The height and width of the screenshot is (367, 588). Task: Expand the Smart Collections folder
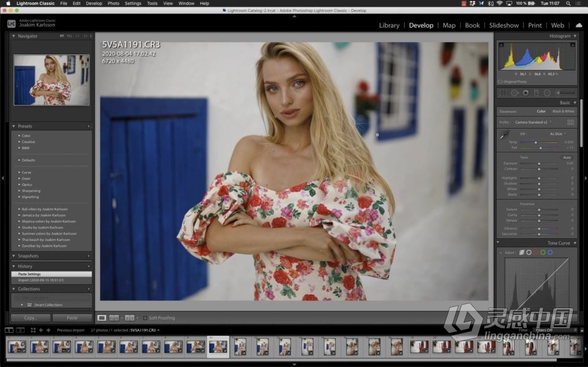tap(22, 305)
